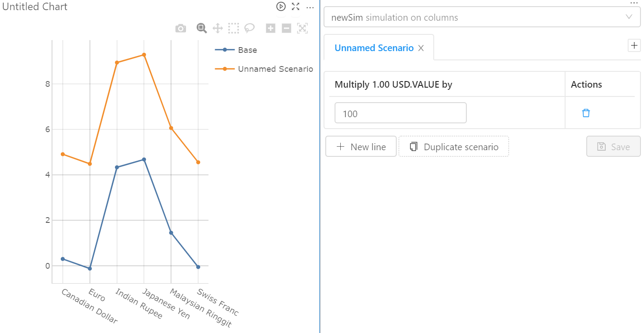Expand the chart to fullscreen
Image resolution: width=644 pixels, height=333 pixels.
[295, 7]
